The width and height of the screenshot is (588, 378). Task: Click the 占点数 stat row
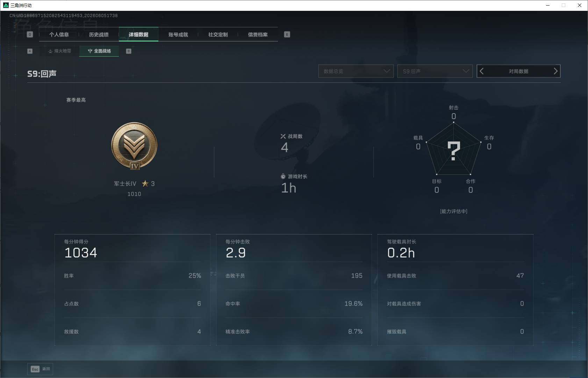tap(132, 304)
